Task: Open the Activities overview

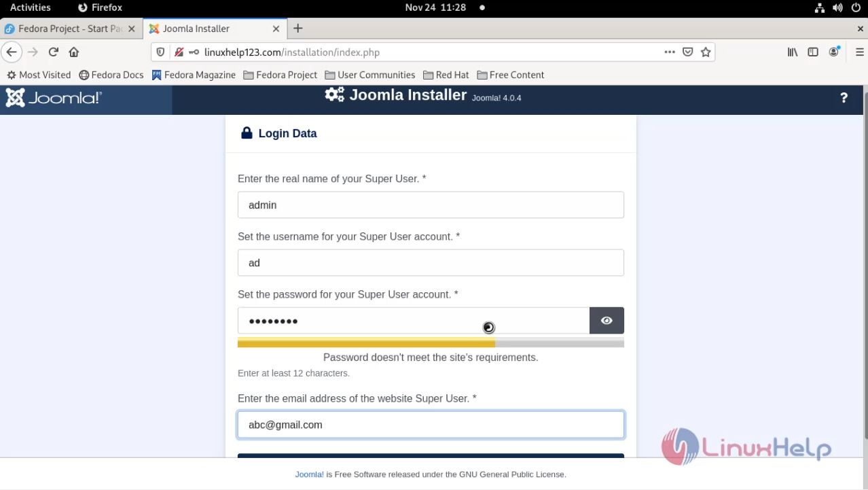Action: [31, 7]
